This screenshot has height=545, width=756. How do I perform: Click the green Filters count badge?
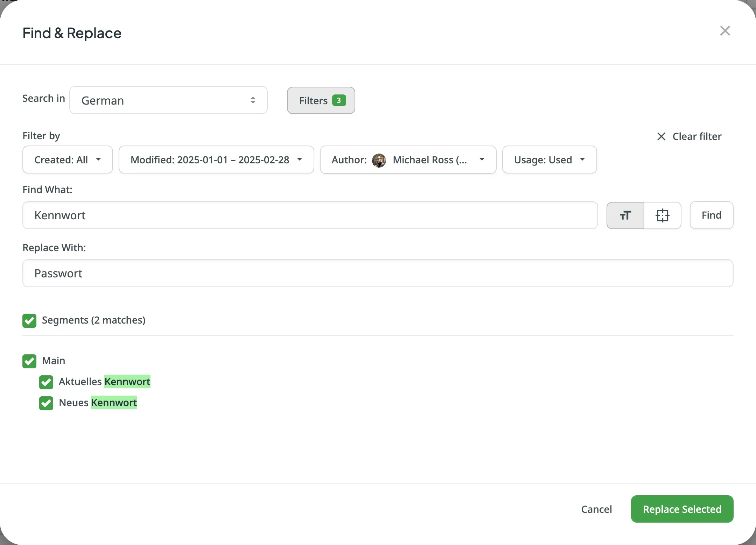[x=339, y=100]
